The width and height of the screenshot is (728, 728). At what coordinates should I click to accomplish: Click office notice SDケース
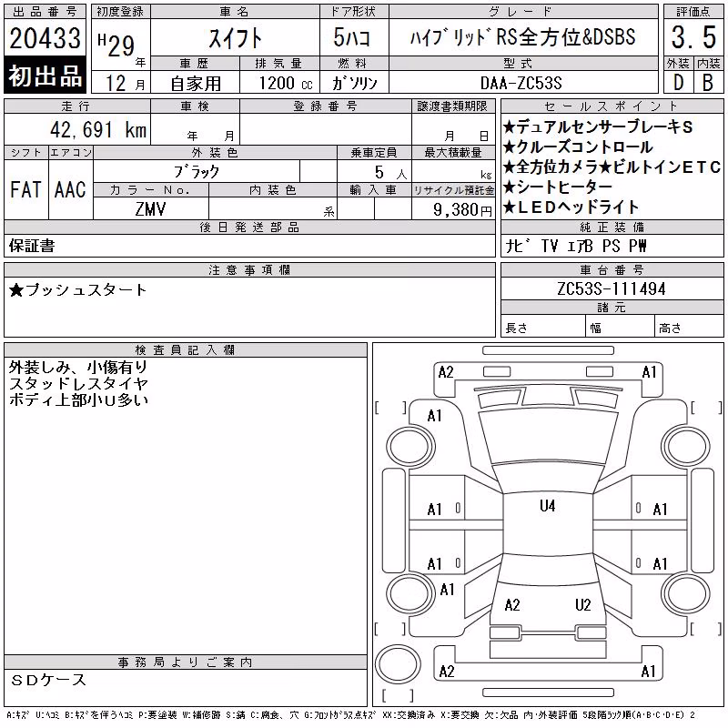point(48,680)
